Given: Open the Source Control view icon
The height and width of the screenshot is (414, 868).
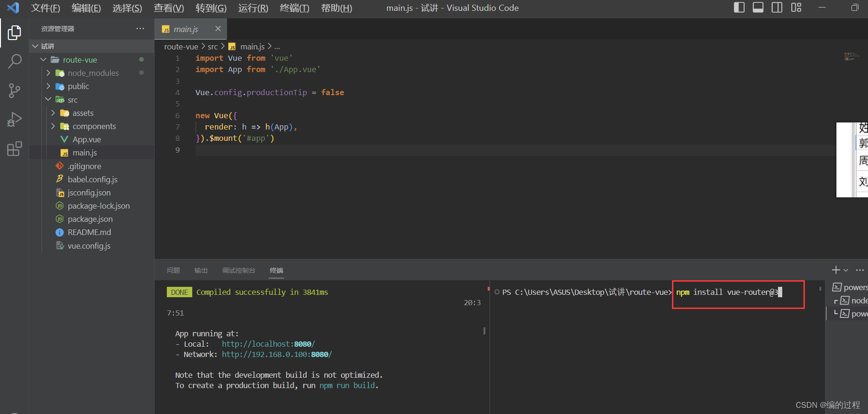Looking at the screenshot, I should [15, 90].
